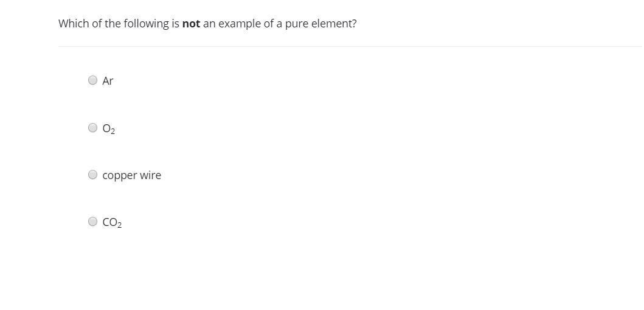The height and width of the screenshot is (310, 644).
Task: Click the letter C in CO₂ option
Action: click(106, 223)
